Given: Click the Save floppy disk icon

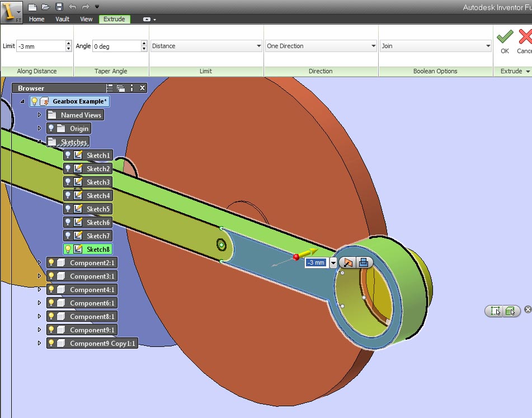Looking at the screenshot, I should coord(59,7).
